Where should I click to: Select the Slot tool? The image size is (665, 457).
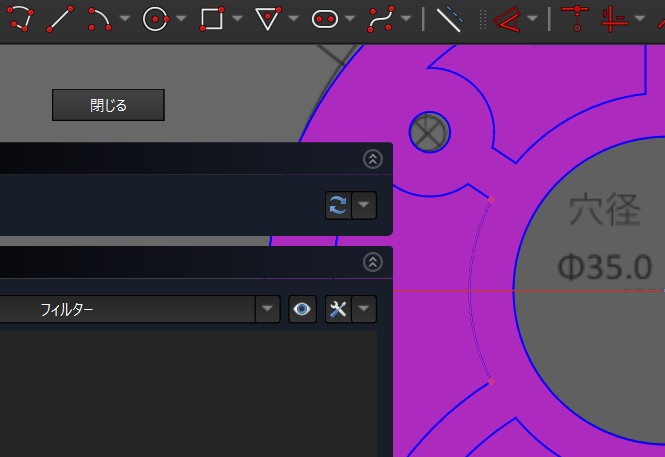pos(325,19)
